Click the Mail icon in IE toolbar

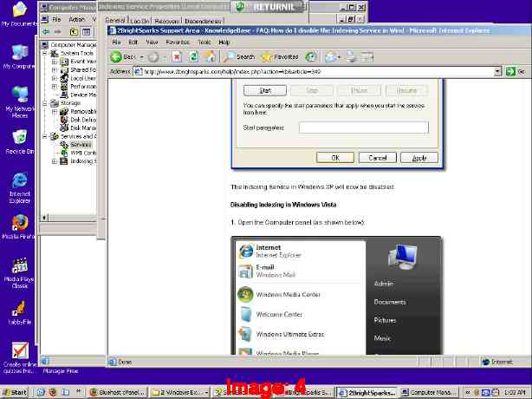332,57
